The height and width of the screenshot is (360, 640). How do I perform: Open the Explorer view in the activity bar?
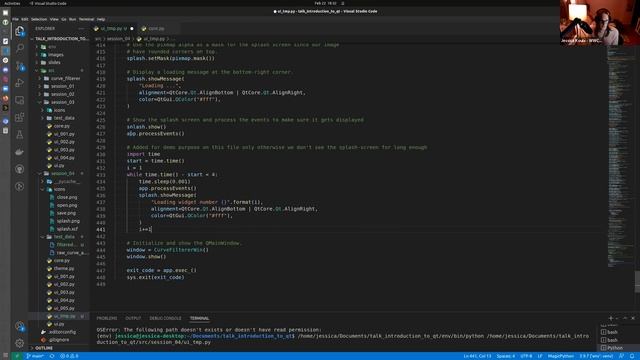click(20, 31)
